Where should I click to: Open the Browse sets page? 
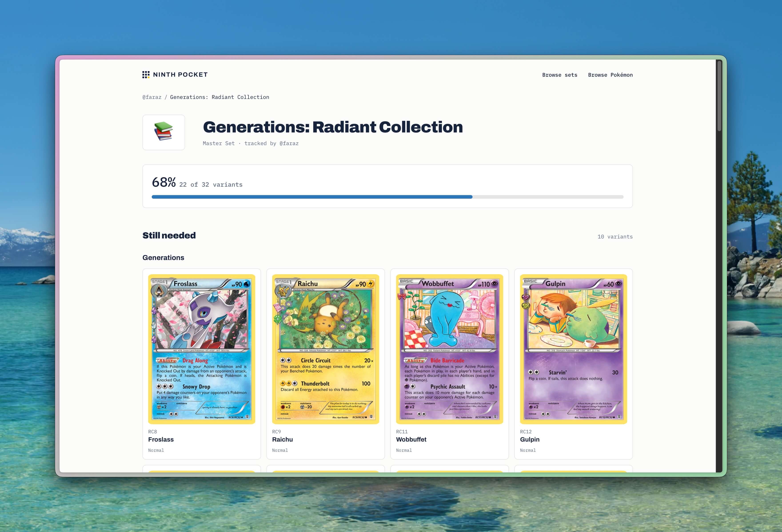coord(560,75)
